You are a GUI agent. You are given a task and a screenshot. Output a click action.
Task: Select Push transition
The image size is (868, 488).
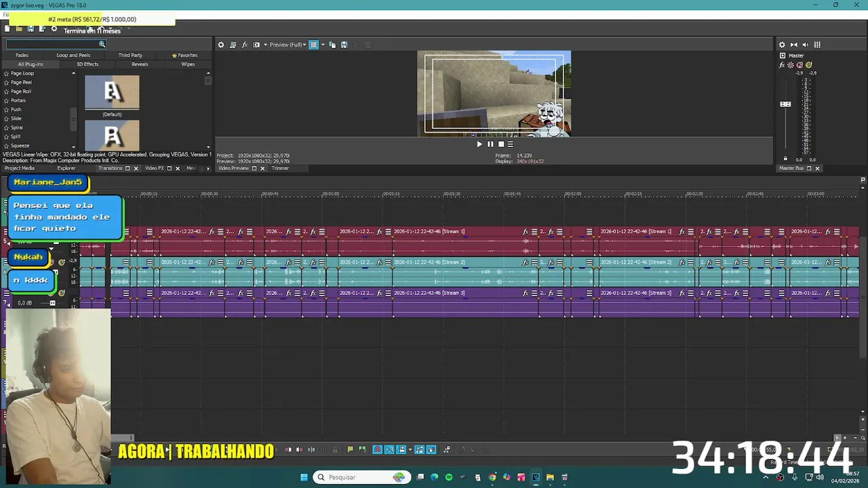(16, 109)
